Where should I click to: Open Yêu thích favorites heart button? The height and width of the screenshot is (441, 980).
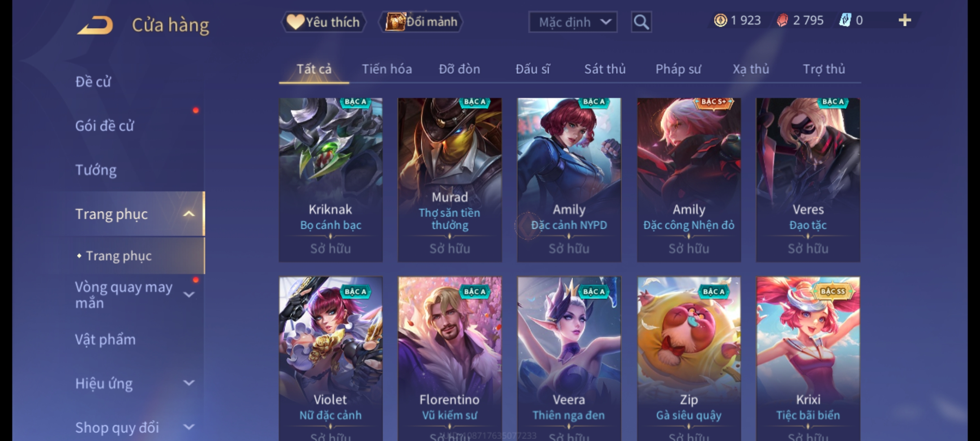[323, 22]
